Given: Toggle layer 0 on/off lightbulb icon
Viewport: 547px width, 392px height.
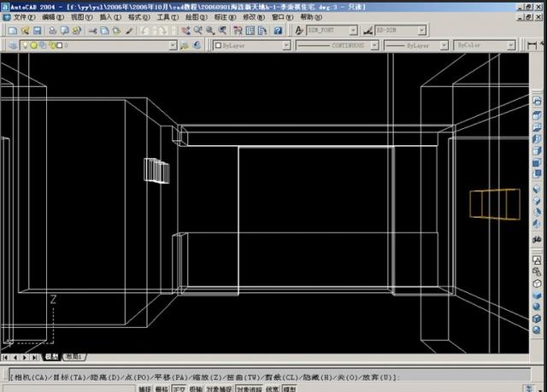Looking at the screenshot, I should click(25, 45).
